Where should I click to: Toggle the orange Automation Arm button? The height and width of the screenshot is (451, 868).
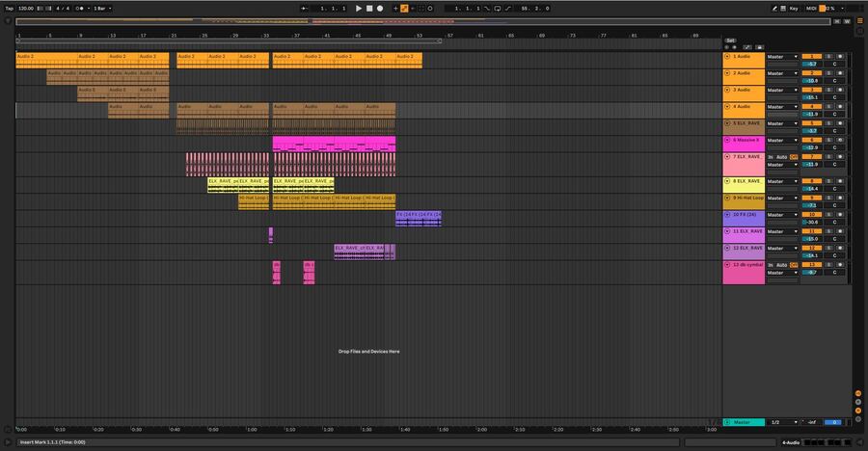pos(404,9)
